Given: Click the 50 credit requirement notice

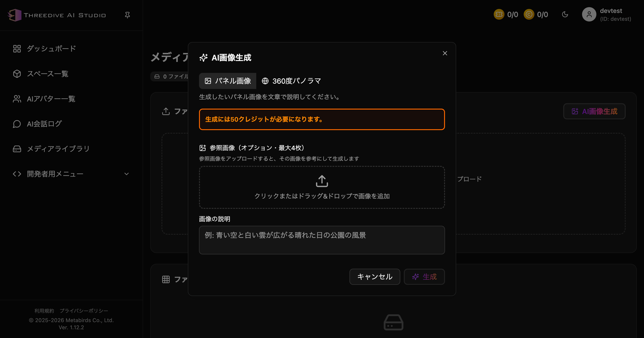Looking at the screenshot, I should pyautogui.click(x=322, y=119).
